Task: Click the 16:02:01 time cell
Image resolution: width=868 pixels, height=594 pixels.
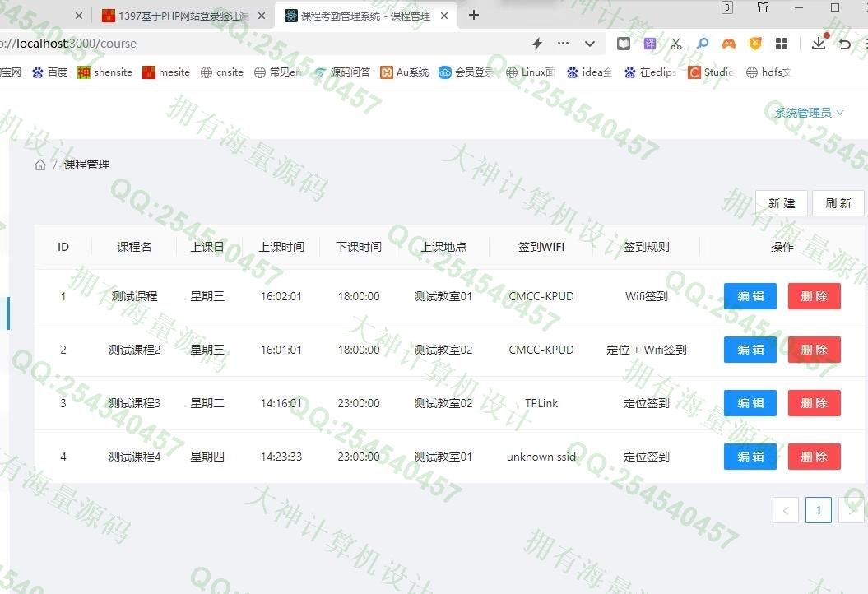Action: tap(281, 296)
